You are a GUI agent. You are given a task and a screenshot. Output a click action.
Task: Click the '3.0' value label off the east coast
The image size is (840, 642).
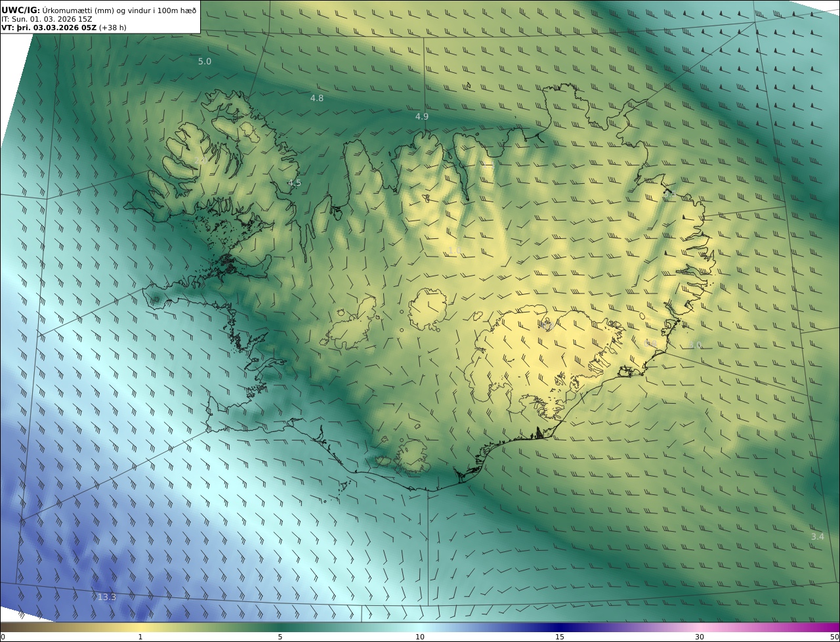coord(696,345)
